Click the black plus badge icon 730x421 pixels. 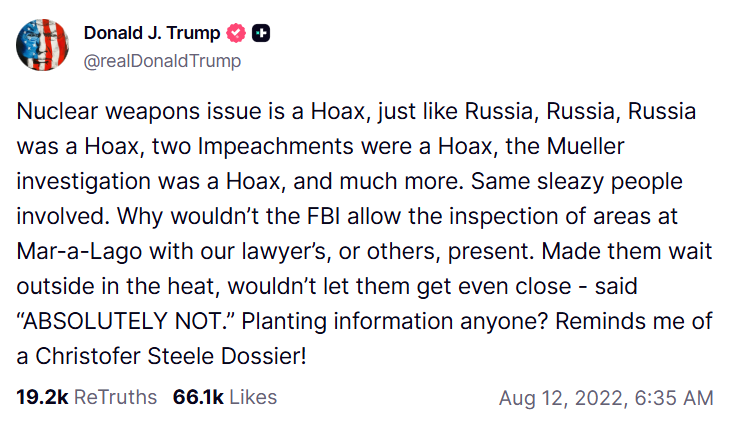tap(262, 34)
